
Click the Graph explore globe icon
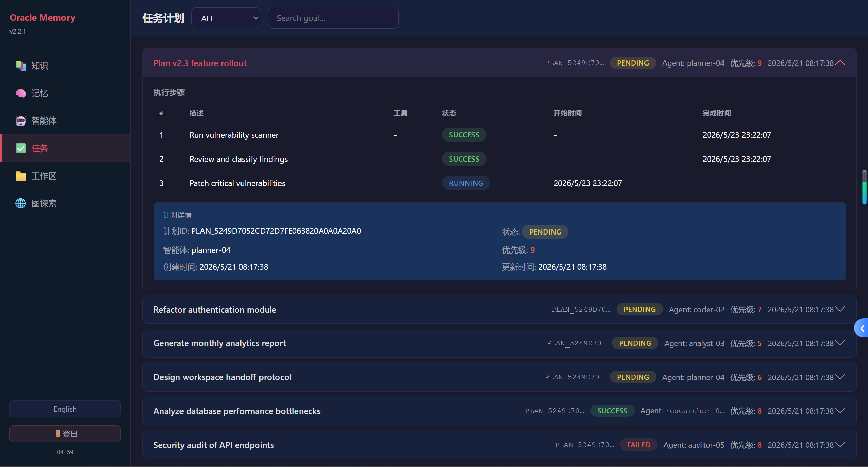(x=21, y=204)
